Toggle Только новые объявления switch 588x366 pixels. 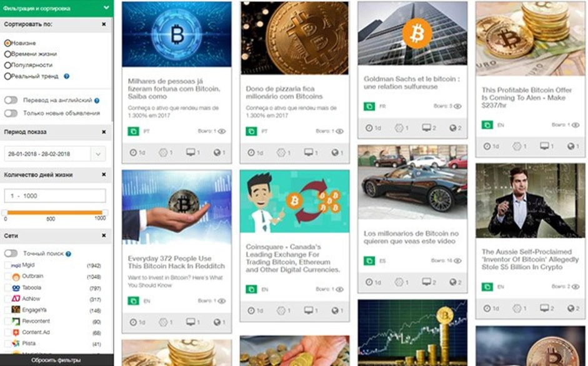click(x=11, y=113)
